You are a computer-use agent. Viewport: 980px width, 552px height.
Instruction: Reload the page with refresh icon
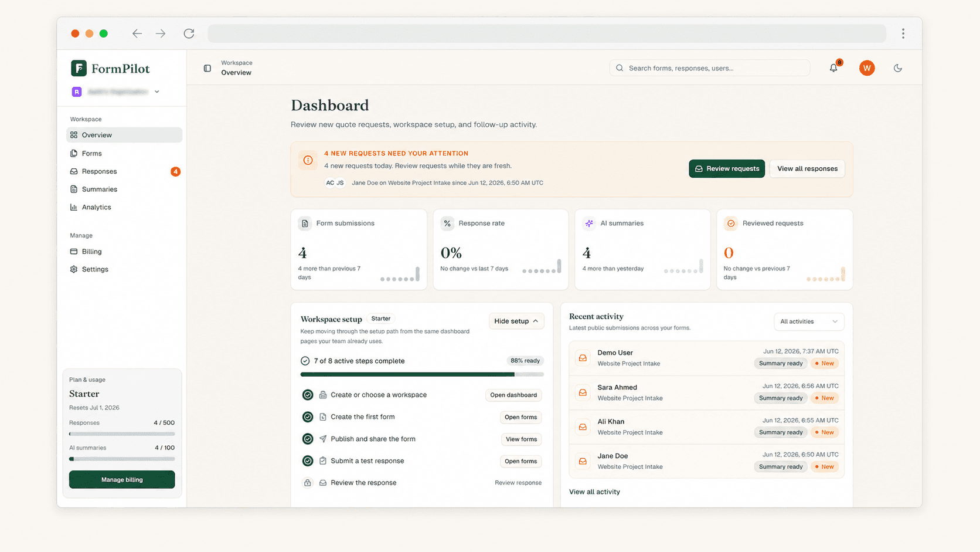[x=189, y=33]
